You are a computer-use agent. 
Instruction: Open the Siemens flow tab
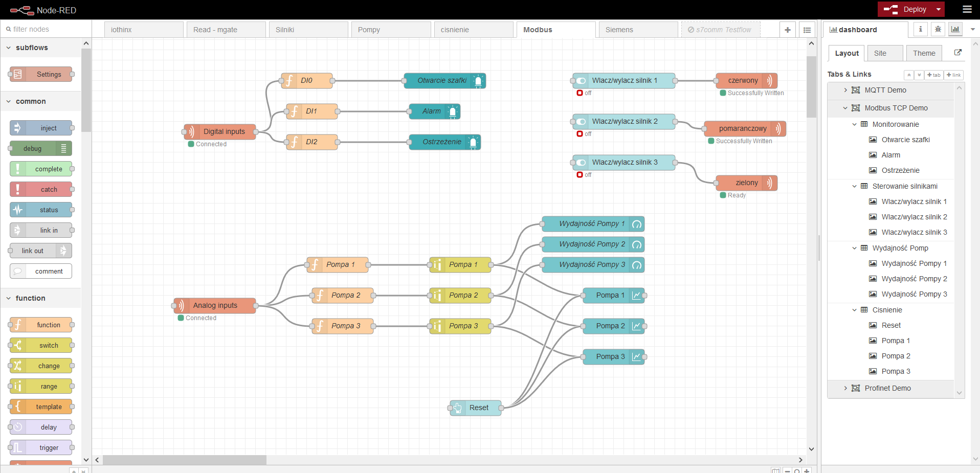[x=638, y=30]
